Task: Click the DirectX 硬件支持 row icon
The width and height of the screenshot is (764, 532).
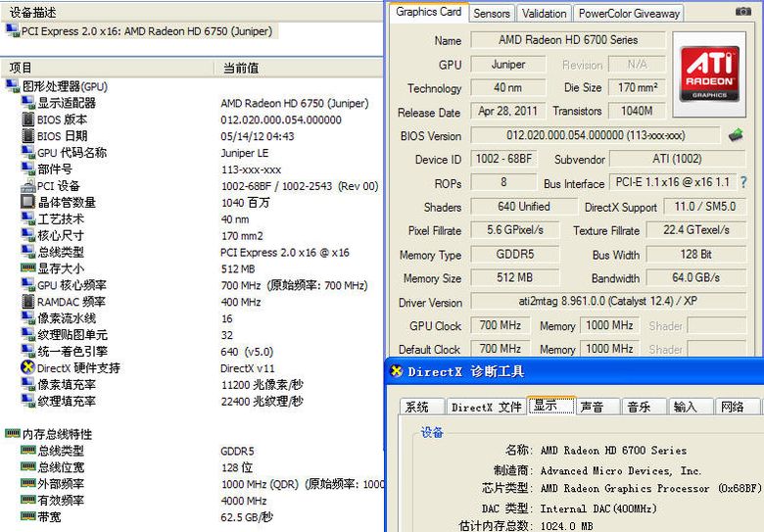Action: 28,367
